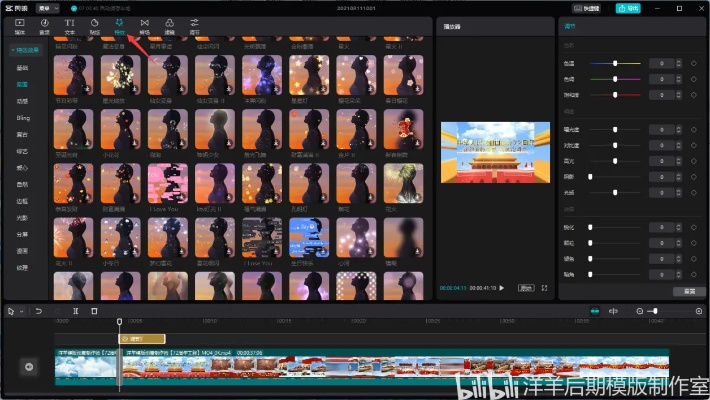Open the 贴纸 (Stickers) panel icon
Image resolution: width=710 pixels, height=400 pixels.
click(94, 24)
